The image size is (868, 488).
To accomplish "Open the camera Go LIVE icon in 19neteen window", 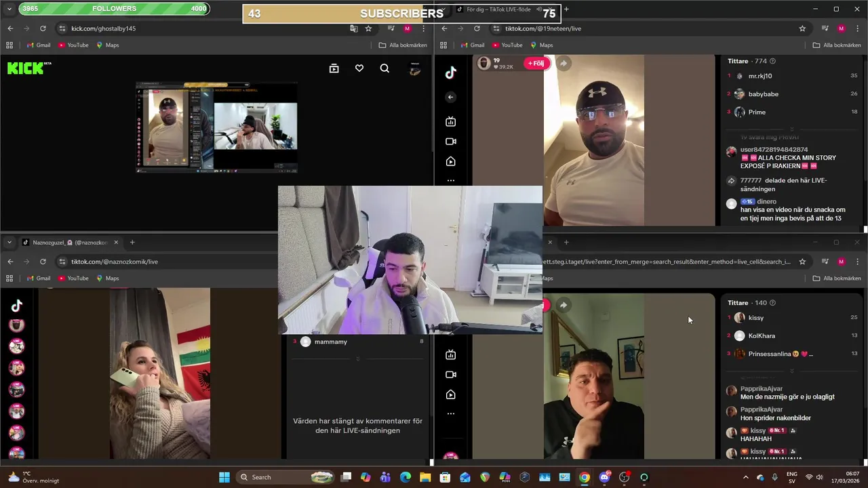I will [451, 142].
